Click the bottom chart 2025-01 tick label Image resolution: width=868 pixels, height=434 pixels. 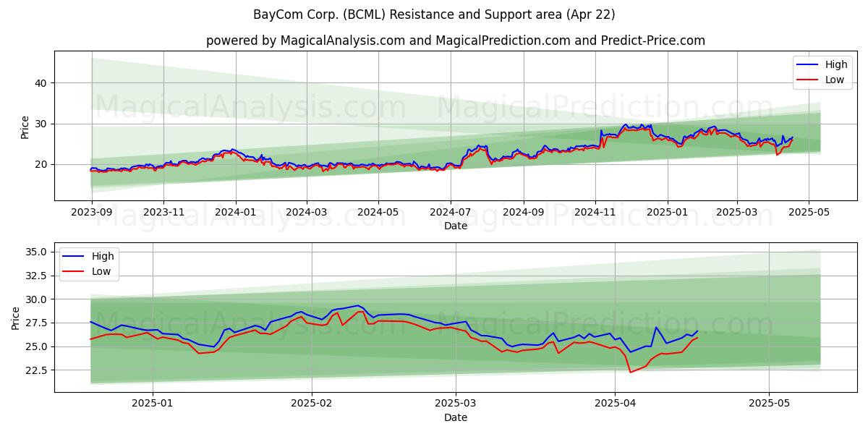click(153, 404)
